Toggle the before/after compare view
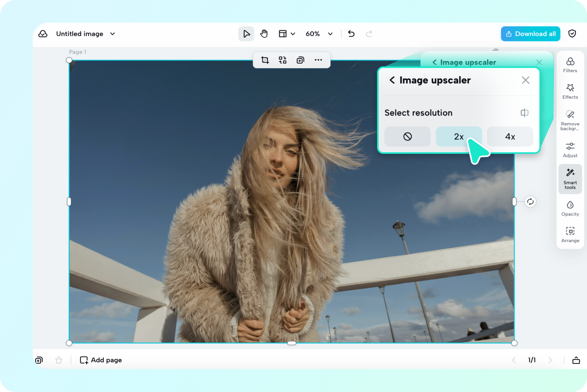 coord(525,113)
